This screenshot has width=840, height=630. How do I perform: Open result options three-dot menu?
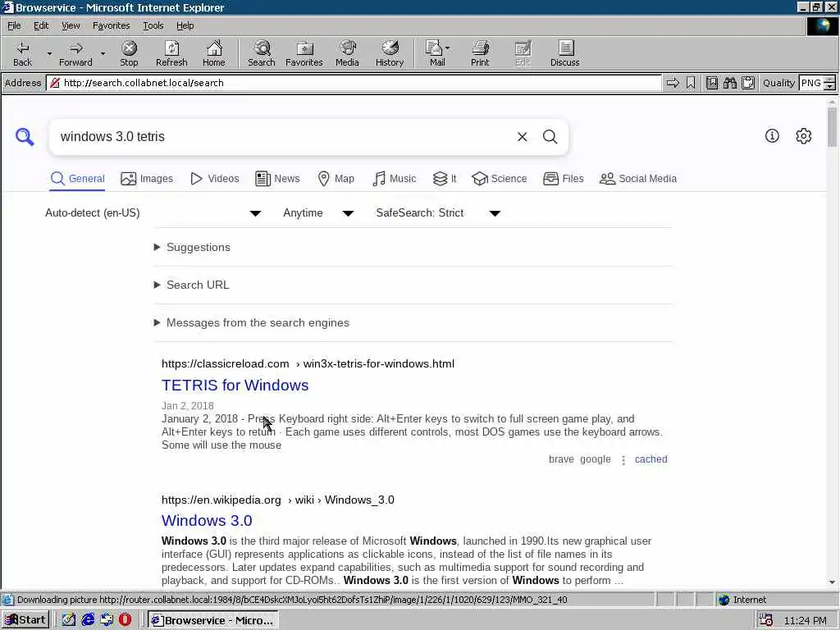coord(623,460)
